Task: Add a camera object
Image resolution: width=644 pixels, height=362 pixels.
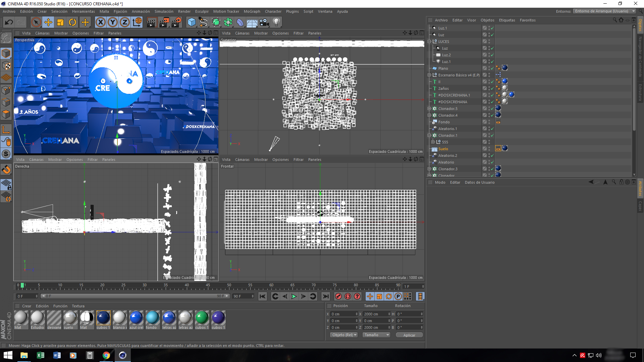Action: [264, 22]
